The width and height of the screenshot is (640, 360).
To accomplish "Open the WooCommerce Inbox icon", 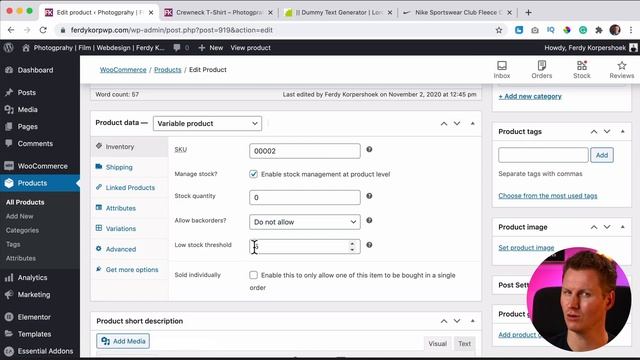I will (502, 69).
